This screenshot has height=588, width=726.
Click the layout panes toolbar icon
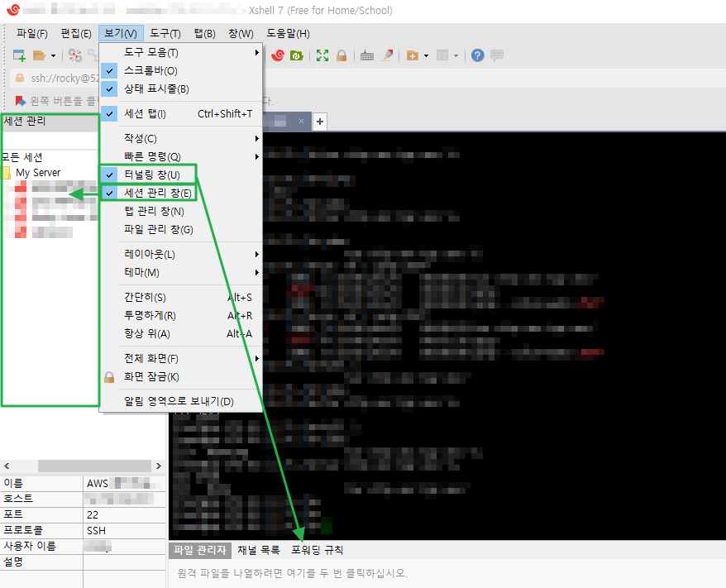pos(442,55)
